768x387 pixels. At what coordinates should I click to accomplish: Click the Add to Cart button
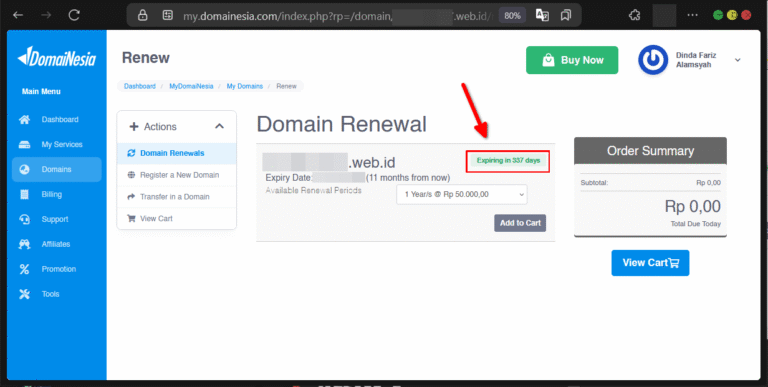coord(520,223)
